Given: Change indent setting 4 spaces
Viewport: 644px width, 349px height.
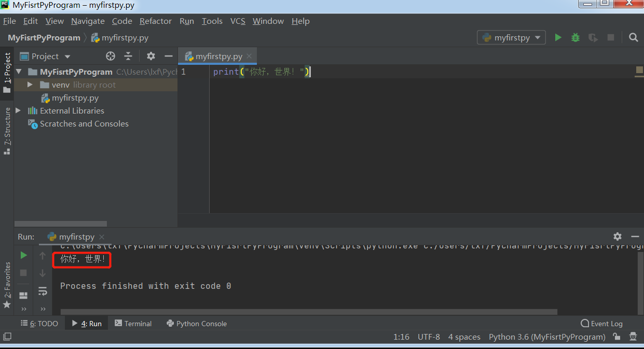Looking at the screenshot, I should click(464, 337).
